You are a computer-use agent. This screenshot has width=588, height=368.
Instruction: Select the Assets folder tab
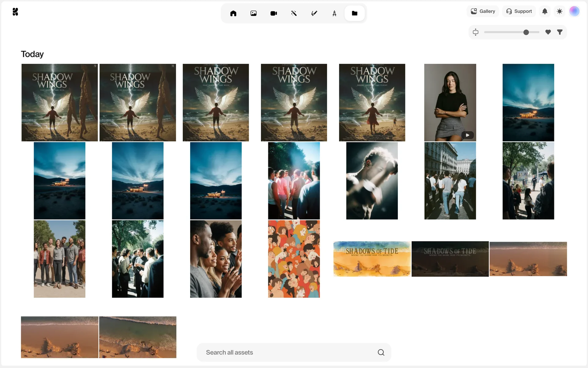click(355, 13)
